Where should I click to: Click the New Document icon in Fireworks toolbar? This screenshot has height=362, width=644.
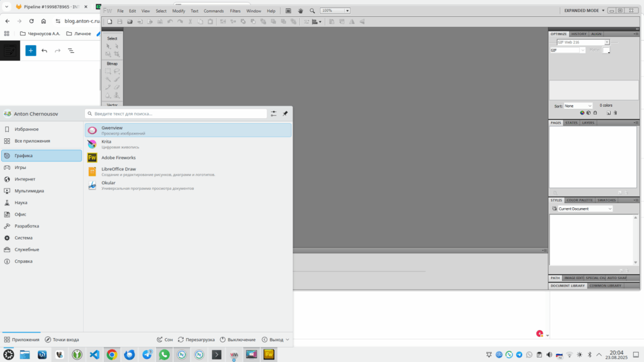point(109,21)
